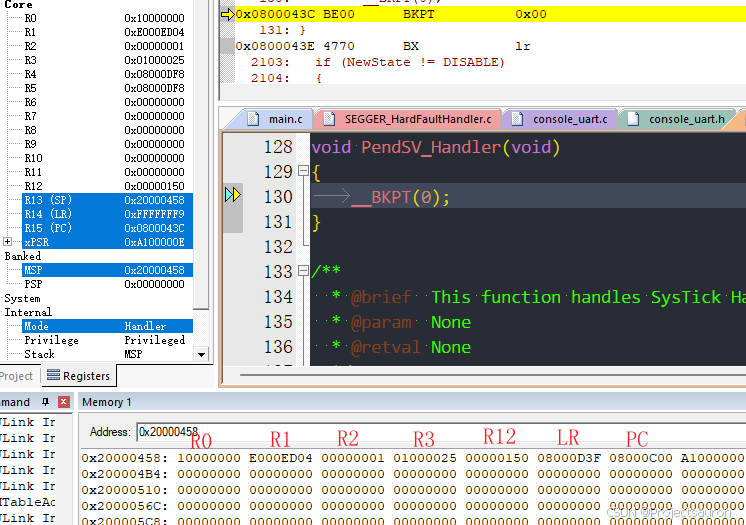Click the Memory 1 panel title
Image resolution: width=746 pixels, height=525 pixels.
[107, 402]
